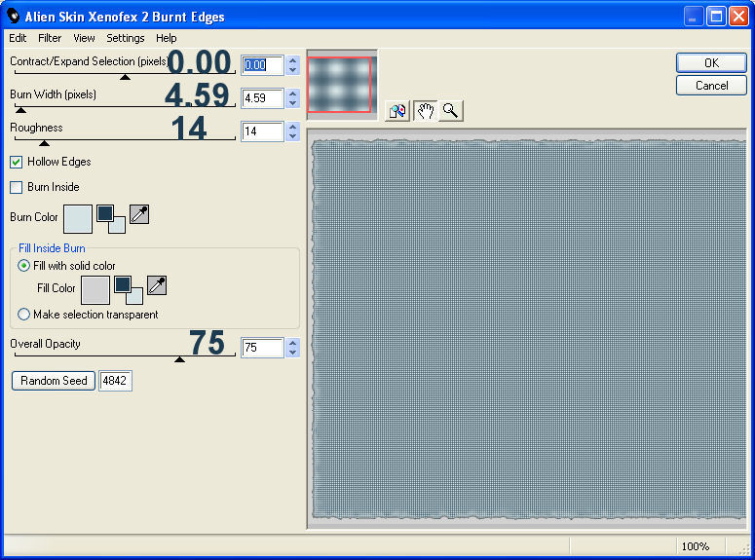This screenshot has height=560, width=755.
Task: Select Fill with solid color option
Action: (23, 266)
